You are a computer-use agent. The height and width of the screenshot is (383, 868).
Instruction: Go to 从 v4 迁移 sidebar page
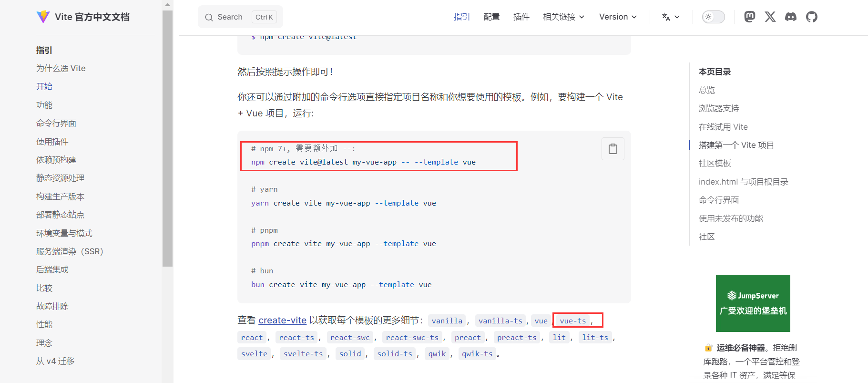pyautogui.click(x=55, y=361)
